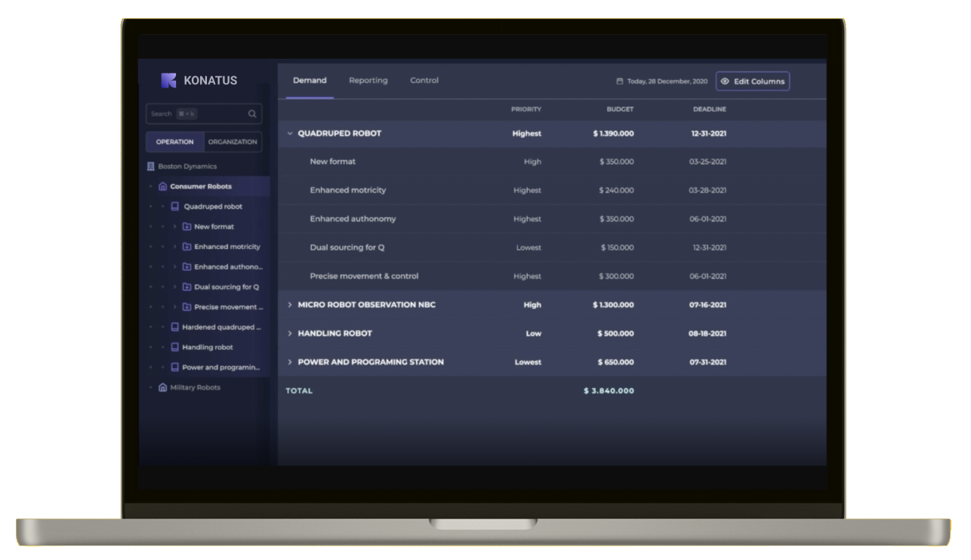Click the Enhanced authonomy row name in table
The width and height of the screenshot is (971, 560).
tap(353, 219)
